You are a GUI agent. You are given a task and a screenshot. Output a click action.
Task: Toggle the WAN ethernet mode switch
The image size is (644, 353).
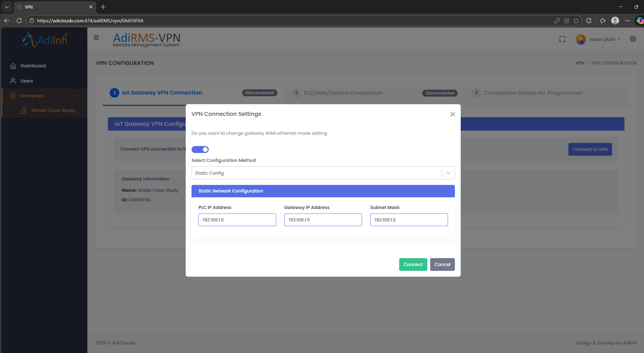200,150
